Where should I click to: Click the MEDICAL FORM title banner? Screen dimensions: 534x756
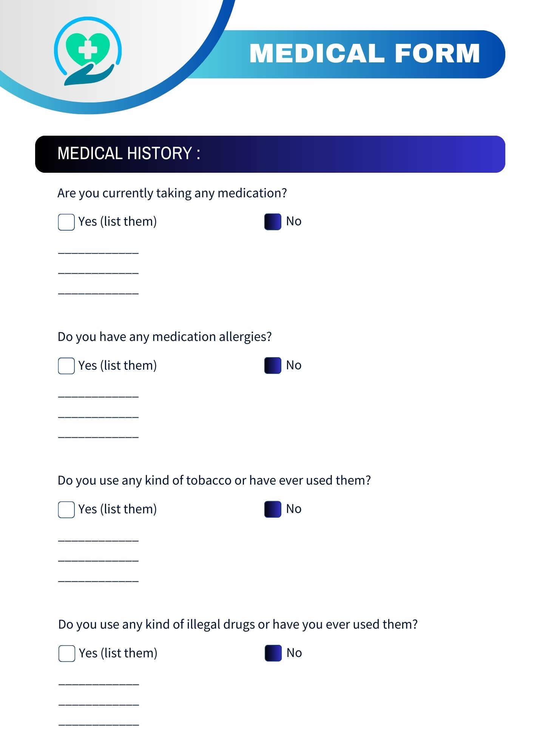[x=364, y=54]
